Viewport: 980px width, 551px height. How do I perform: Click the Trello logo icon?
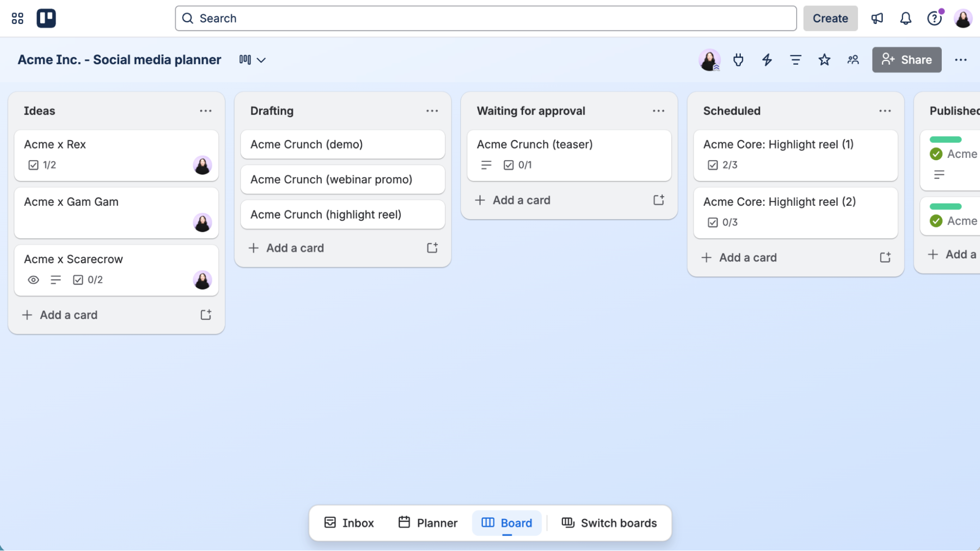click(x=47, y=18)
